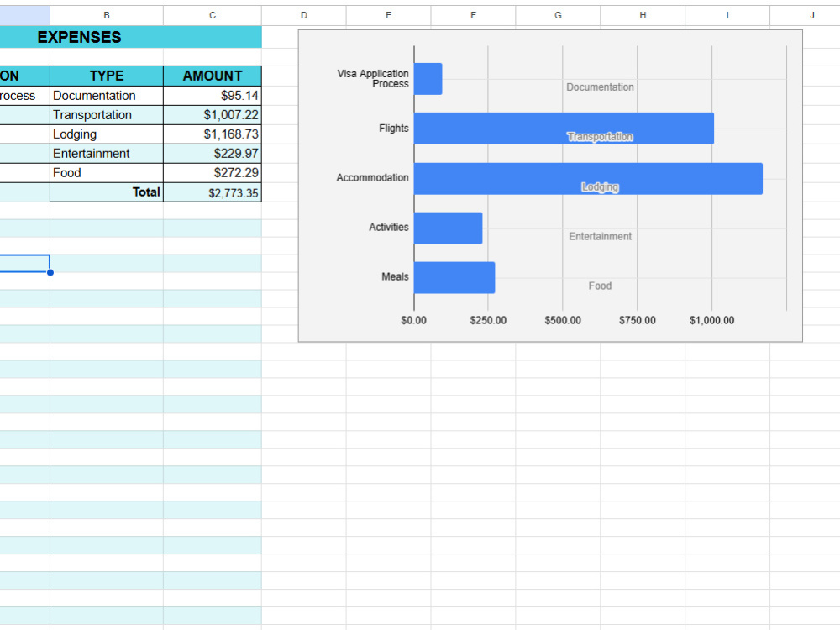
Task: Click the cell ending in 'rocess'
Action: pos(24,96)
